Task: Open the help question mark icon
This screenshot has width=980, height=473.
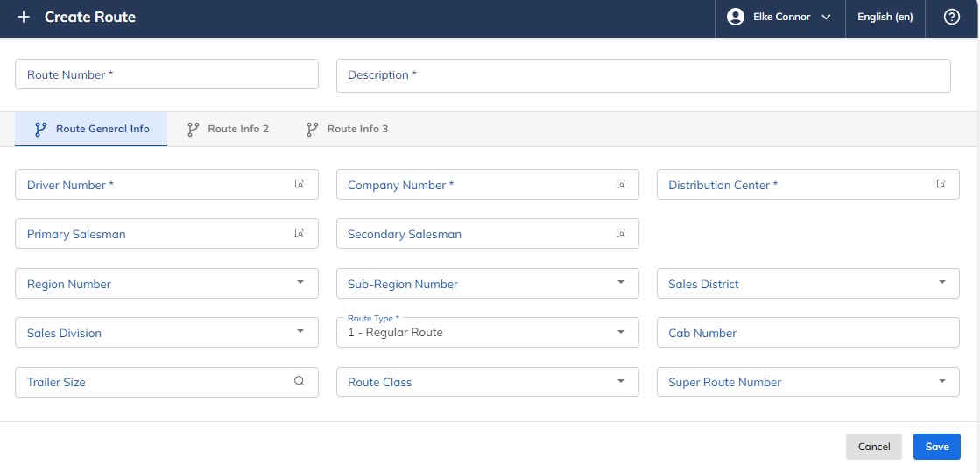Action: 951,17
